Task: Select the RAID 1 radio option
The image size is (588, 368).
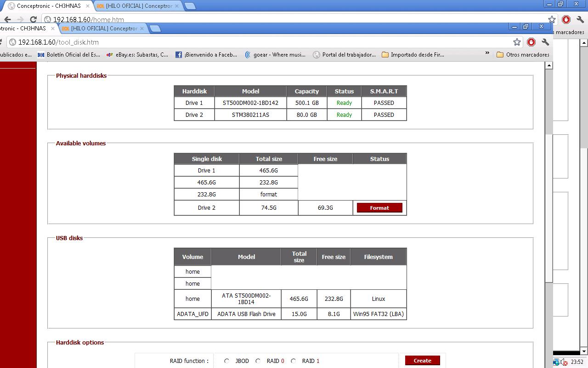Action: (293, 361)
